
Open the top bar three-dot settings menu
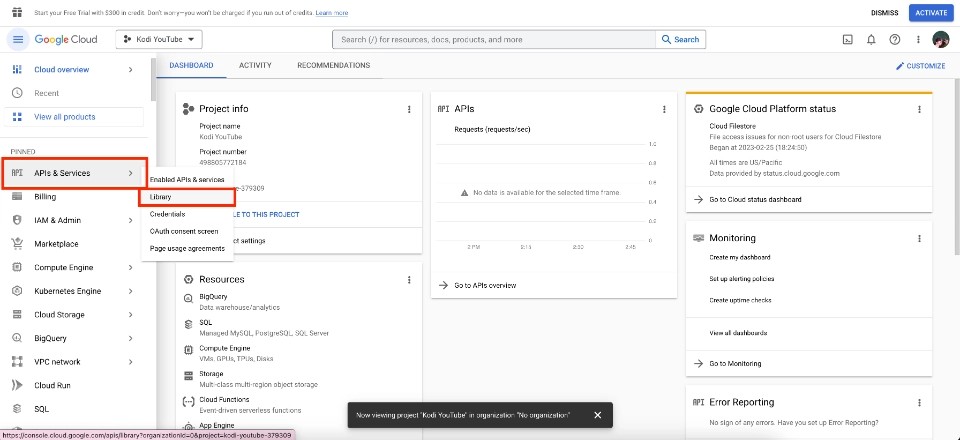click(918, 39)
